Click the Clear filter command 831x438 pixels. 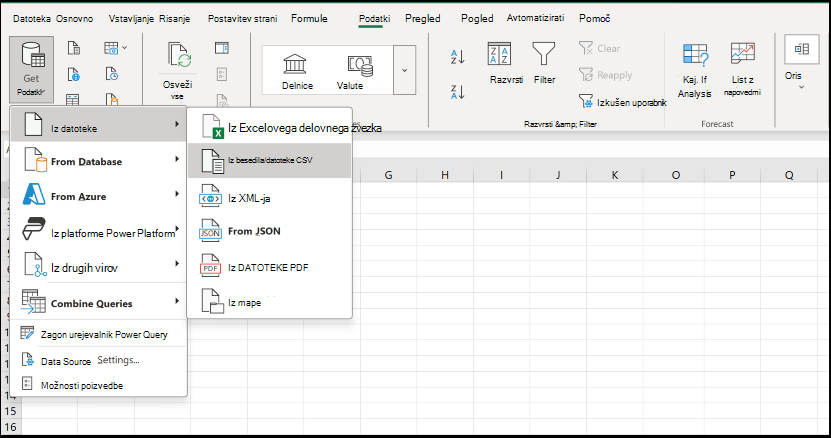pyautogui.click(x=599, y=48)
